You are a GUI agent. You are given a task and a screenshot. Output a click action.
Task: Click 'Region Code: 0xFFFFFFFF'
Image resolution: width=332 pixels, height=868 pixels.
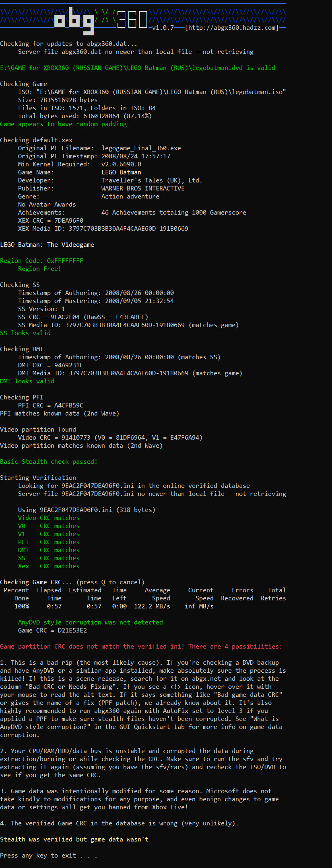[42, 261]
